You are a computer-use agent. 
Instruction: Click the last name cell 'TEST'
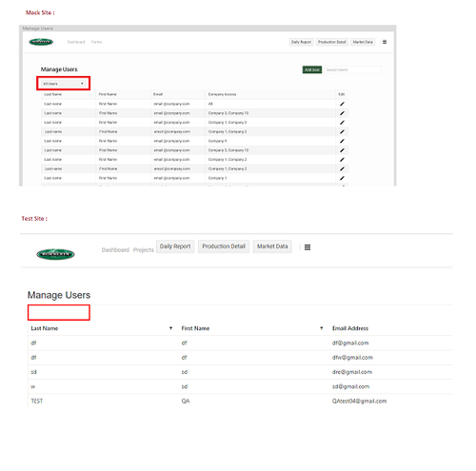37,402
